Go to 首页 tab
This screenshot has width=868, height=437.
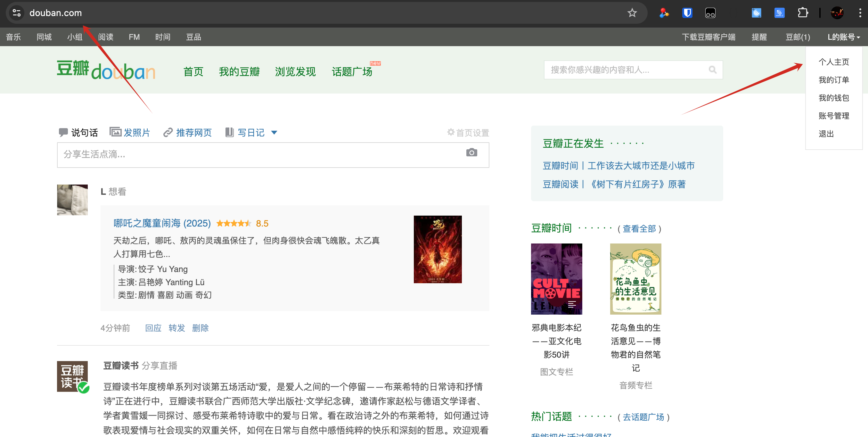193,71
